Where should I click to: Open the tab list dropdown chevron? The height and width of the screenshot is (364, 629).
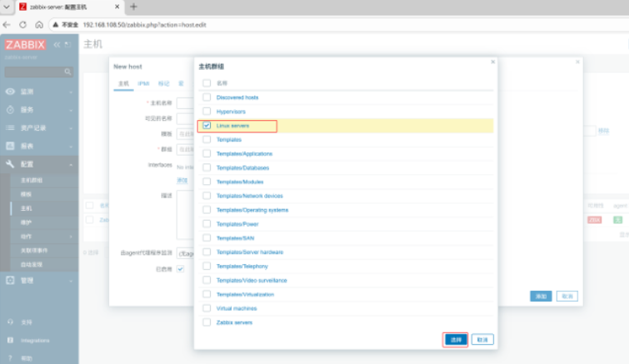coord(7,7)
